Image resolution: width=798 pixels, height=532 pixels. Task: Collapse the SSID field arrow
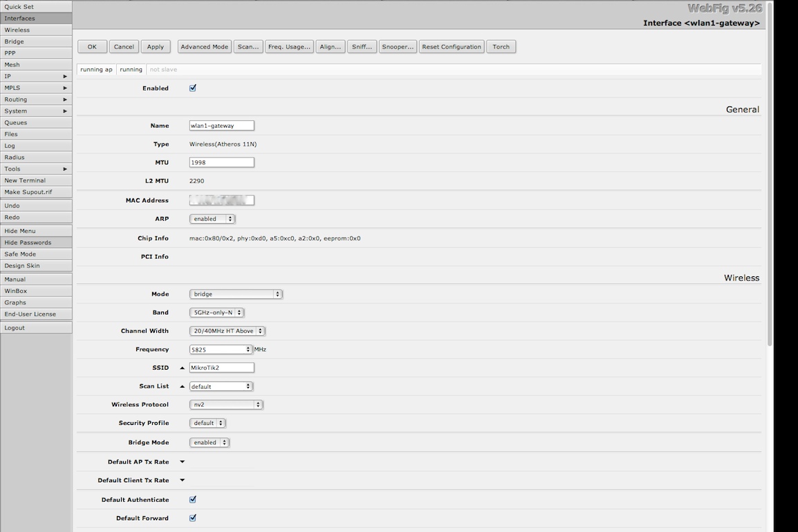coord(183,368)
